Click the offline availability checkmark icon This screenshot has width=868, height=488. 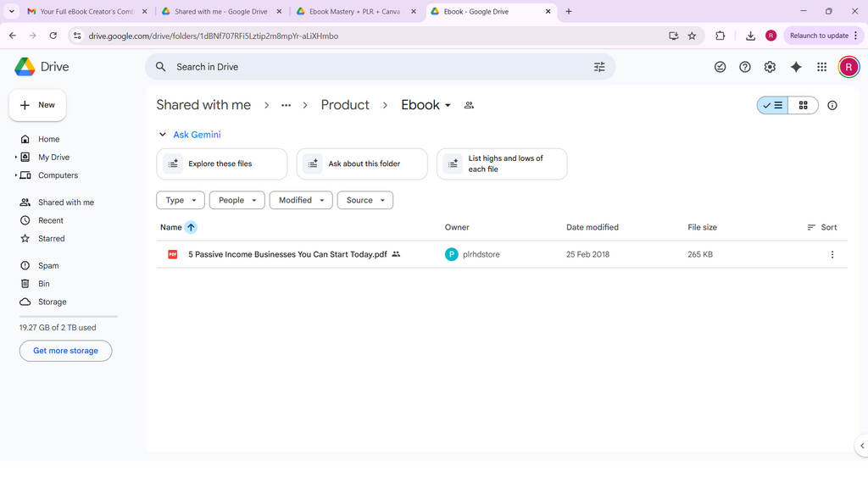pyautogui.click(x=720, y=66)
